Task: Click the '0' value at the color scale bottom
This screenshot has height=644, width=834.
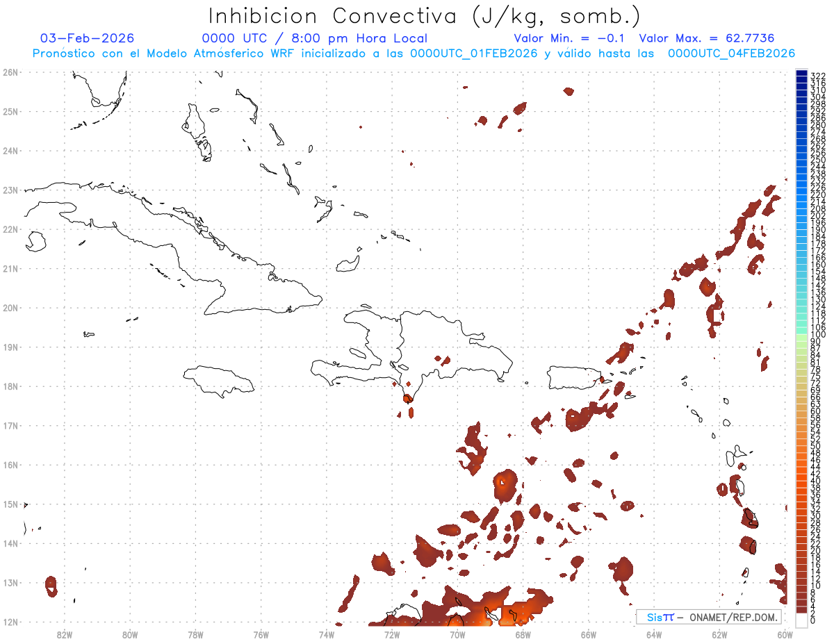Action: (x=813, y=620)
